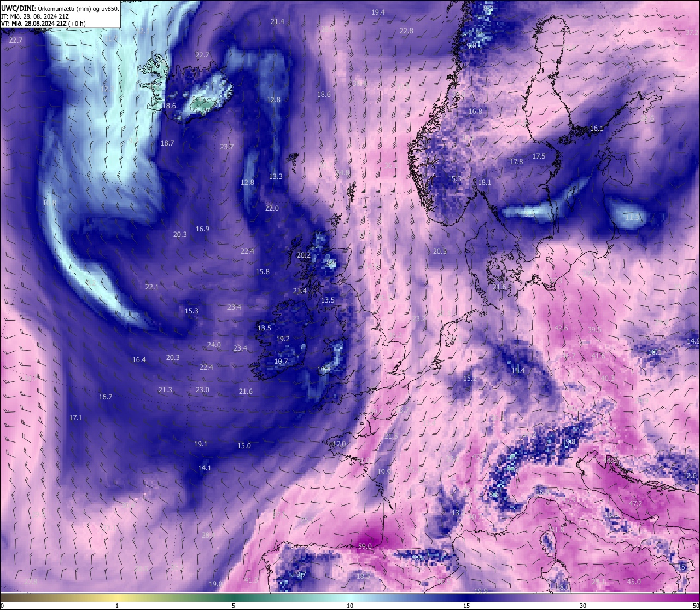This screenshot has height=610, width=700.
Task: Click the 22.1 value on the map
Action: tap(152, 287)
